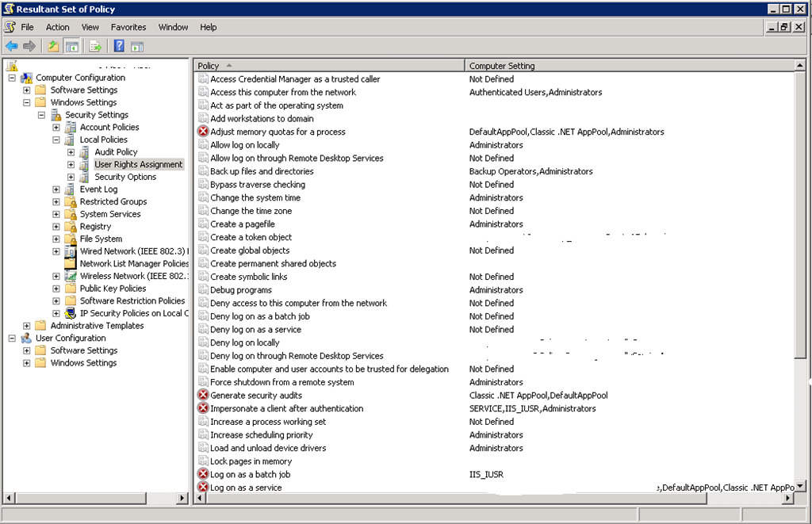Viewport: 812px width, 524px height.
Task: Toggle Show/Hide Console Tree icon
Action: [x=71, y=46]
